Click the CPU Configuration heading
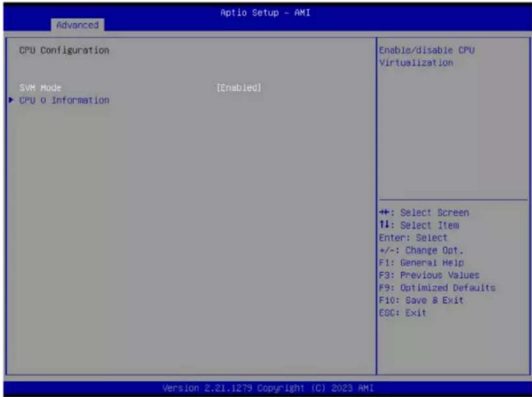Viewport: 532px width, 397px height. click(64, 50)
